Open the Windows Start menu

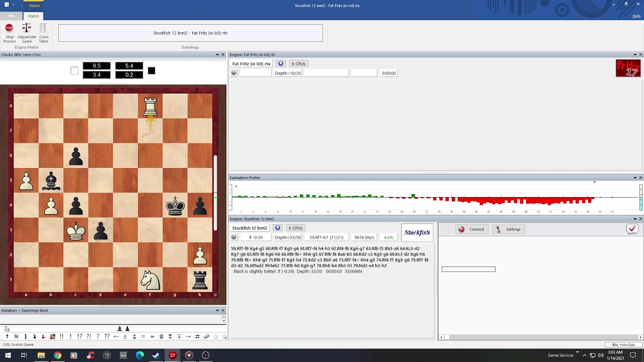tap(8, 355)
